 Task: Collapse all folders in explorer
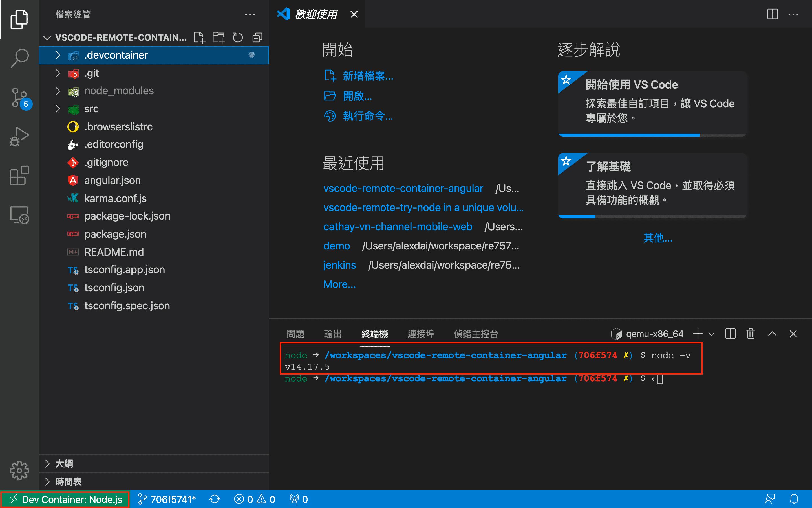pyautogui.click(x=257, y=37)
